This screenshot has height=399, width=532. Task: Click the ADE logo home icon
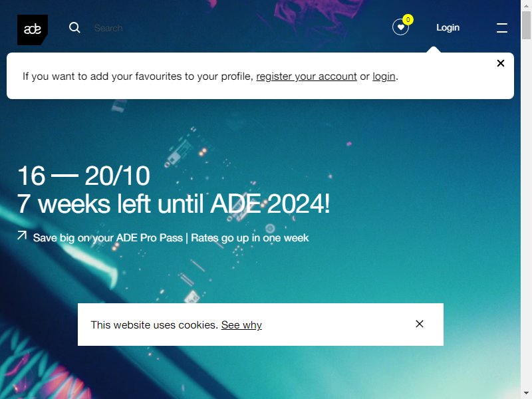(x=32, y=30)
